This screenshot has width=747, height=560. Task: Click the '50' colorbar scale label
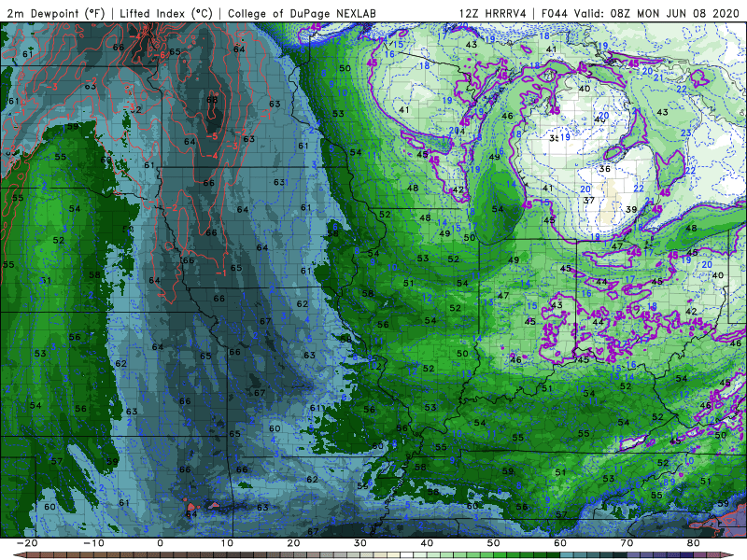pos(494,543)
